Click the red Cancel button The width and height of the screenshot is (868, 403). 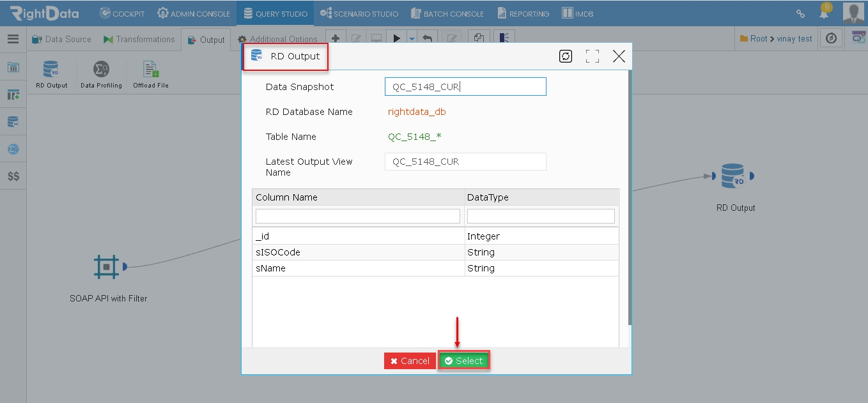click(410, 361)
